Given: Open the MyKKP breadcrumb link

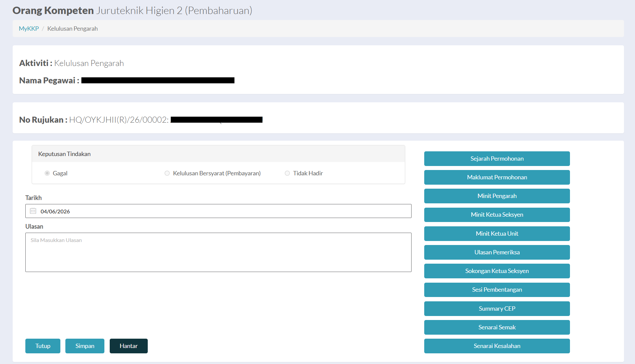Looking at the screenshot, I should pos(29,29).
